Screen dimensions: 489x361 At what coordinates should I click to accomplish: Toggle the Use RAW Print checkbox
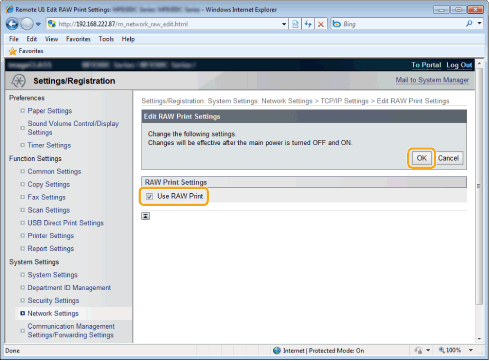point(149,196)
